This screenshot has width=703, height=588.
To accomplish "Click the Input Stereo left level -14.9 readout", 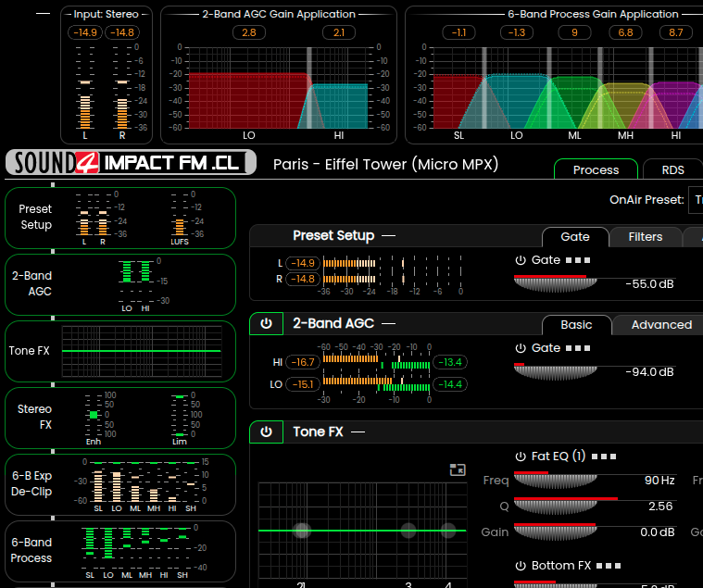I will (85, 32).
